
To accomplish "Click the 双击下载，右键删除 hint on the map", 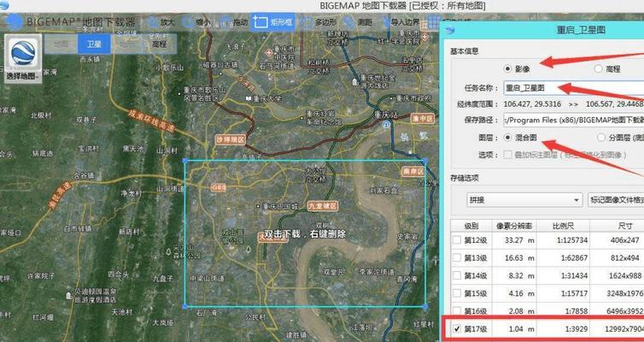I will tap(305, 234).
